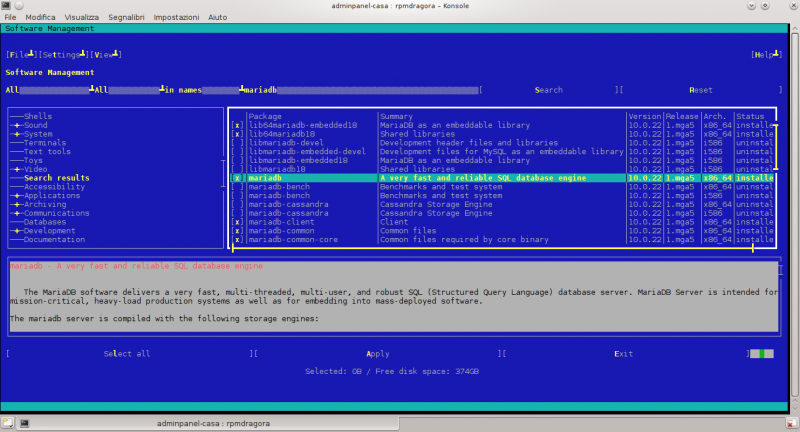This screenshot has width=800, height=432.
Task: Close the current tab with the red icon
Action: (791, 423)
